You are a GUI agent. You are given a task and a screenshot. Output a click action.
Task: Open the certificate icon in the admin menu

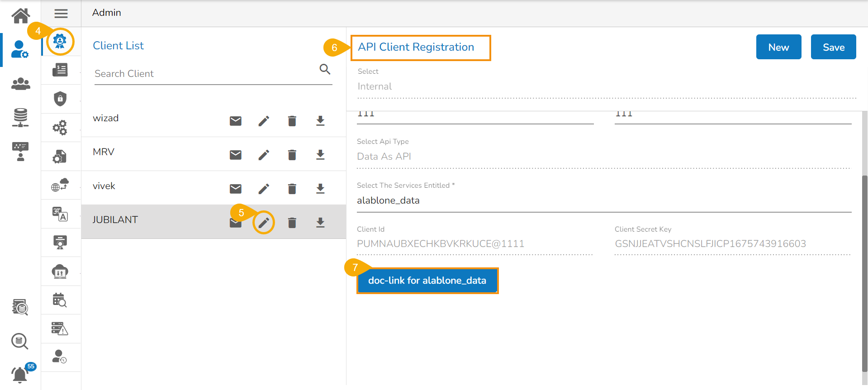[60, 243]
